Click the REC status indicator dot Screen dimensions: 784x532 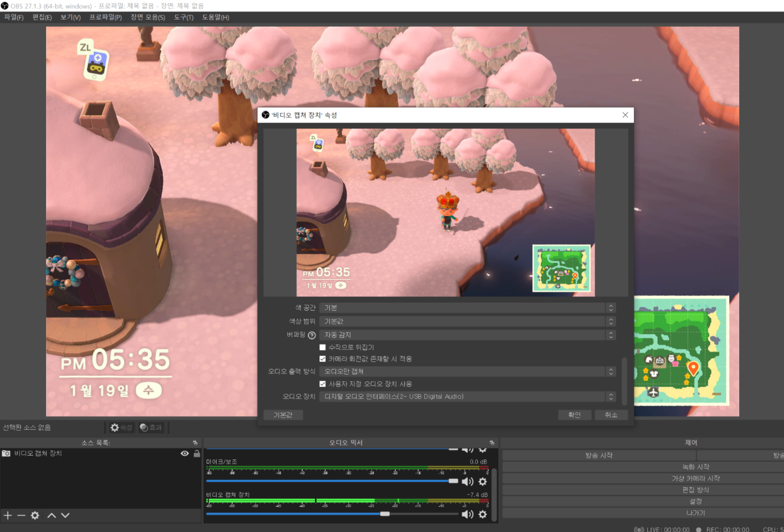click(x=699, y=529)
